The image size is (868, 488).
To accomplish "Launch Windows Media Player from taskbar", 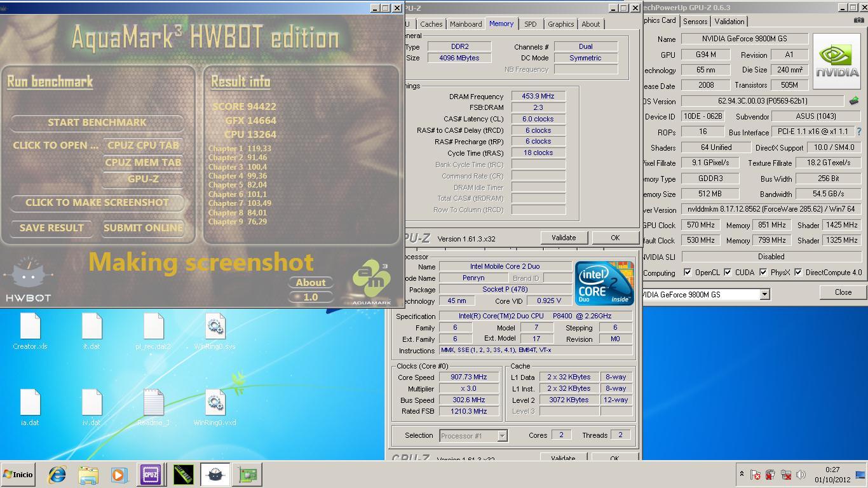I will 119,475.
